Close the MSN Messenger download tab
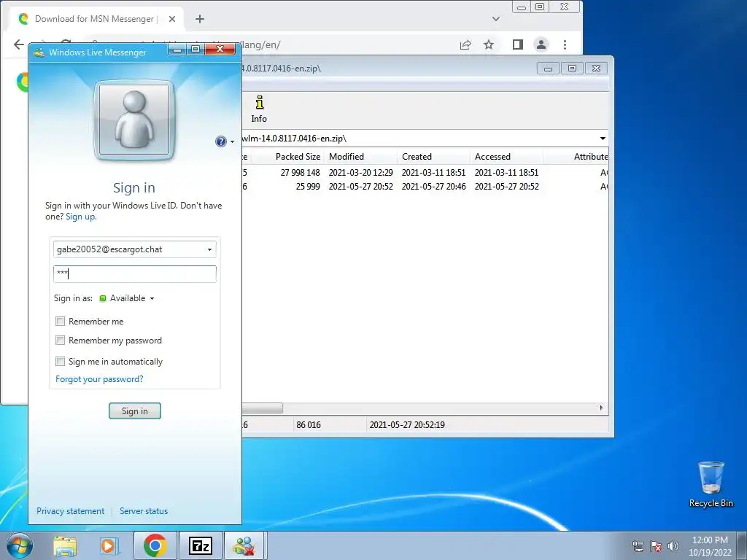Image resolution: width=747 pixels, height=560 pixels. click(x=172, y=19)
